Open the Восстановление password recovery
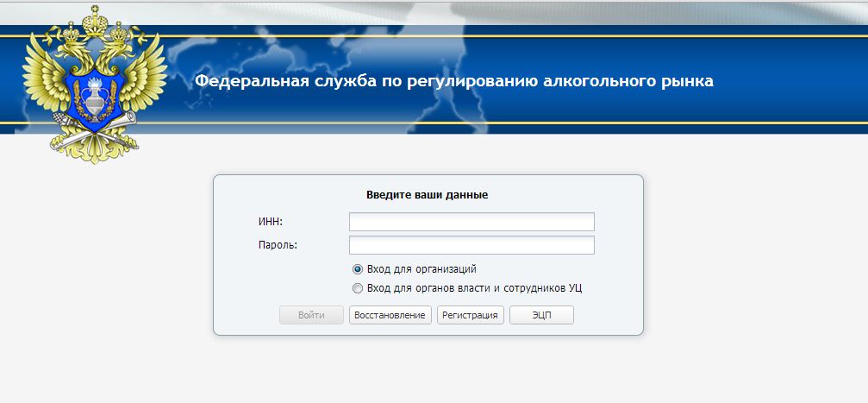This screenshot has height=403, width=868. pos(390,315)
